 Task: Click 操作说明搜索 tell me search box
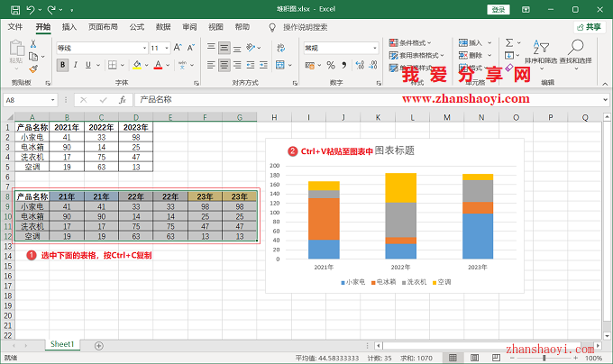click(305, 27)
